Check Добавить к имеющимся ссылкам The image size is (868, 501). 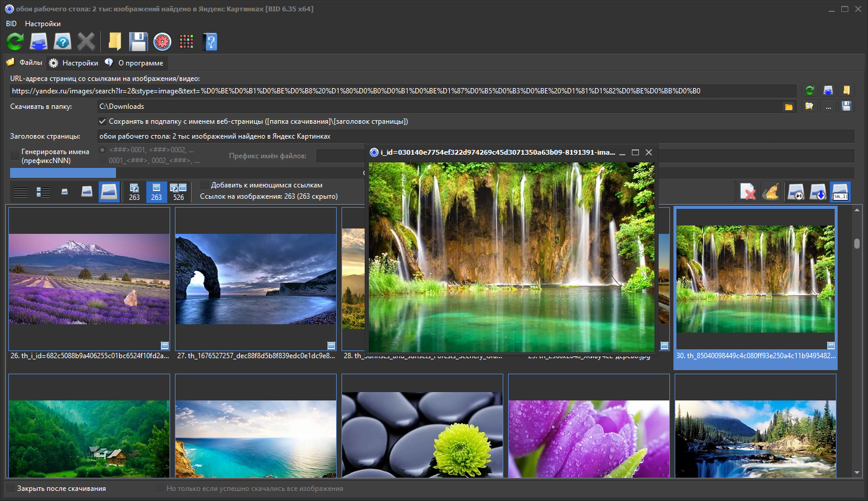coord(205,185)
